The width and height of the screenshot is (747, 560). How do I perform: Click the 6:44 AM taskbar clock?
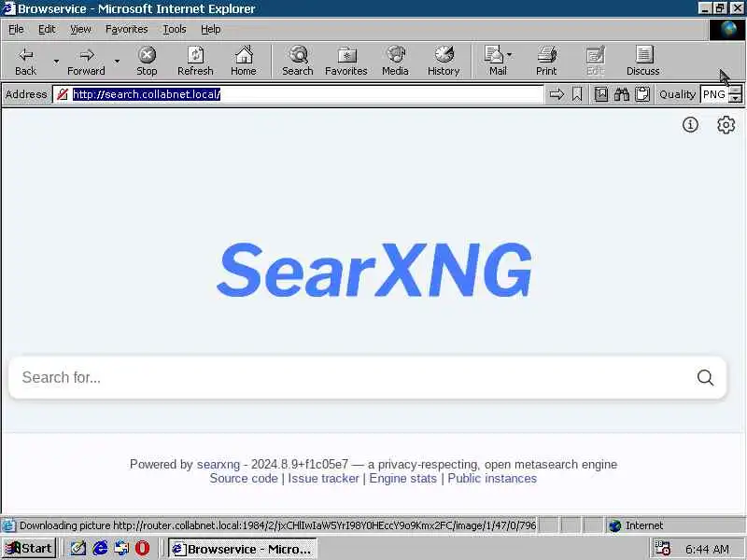click(x=707, y=550)
